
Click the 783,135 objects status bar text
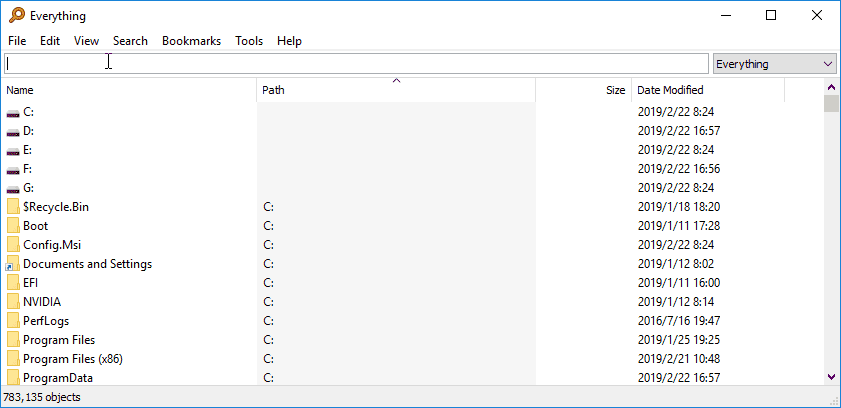pyautogui.click(x=42, y=397)
